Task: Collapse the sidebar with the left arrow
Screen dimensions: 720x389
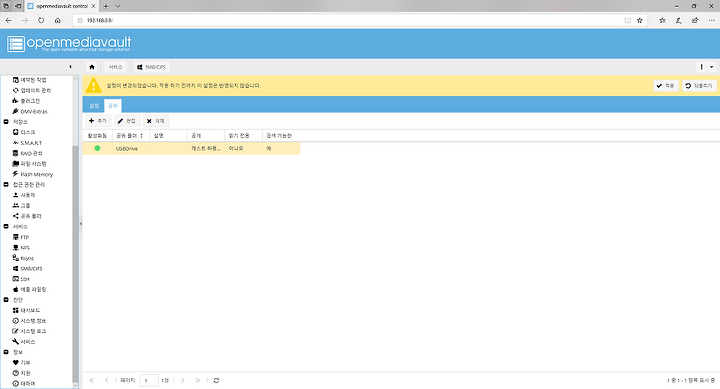Action: click(70, 67)
